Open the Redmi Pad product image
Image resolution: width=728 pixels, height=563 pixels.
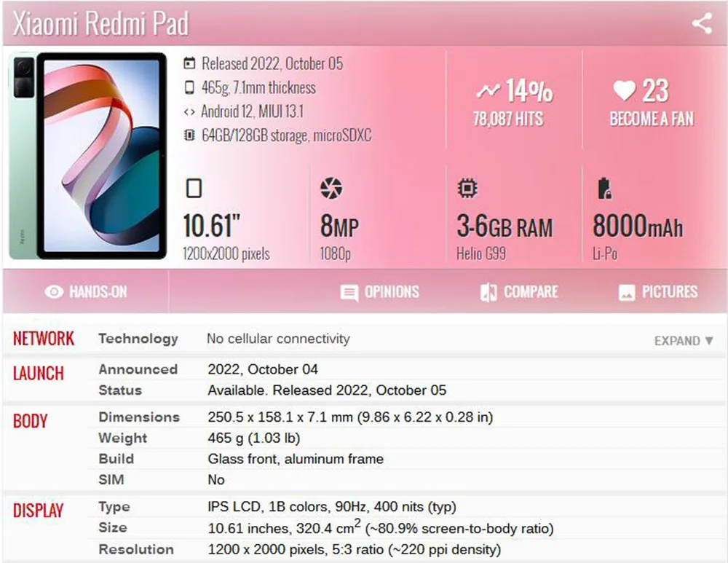[x=88, y=156]
